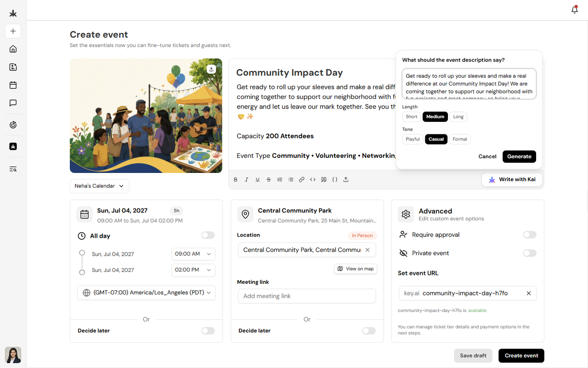The width and height of the screenshot is (588, 368).
Task: Click the description prompt text area
Action: pos(469,84)
